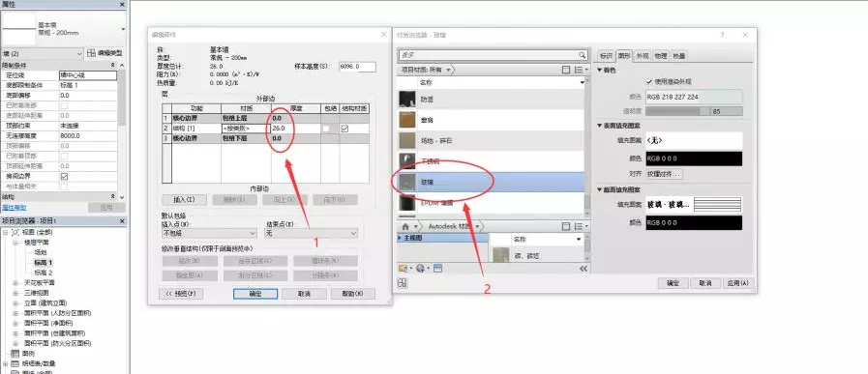Click the material browser help question mark
The height and width of the screenshot is (374, 868).
coord(722,34)
